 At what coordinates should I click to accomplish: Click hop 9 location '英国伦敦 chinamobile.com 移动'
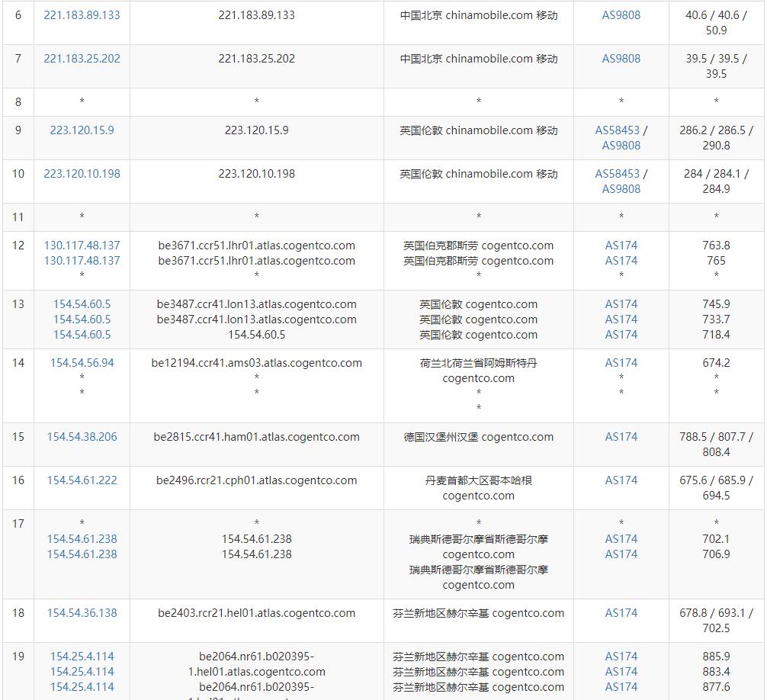(x=478, y=130)
